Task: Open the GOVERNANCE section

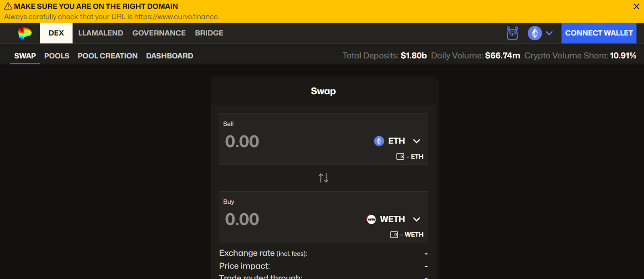Action: tap(159, 33)
